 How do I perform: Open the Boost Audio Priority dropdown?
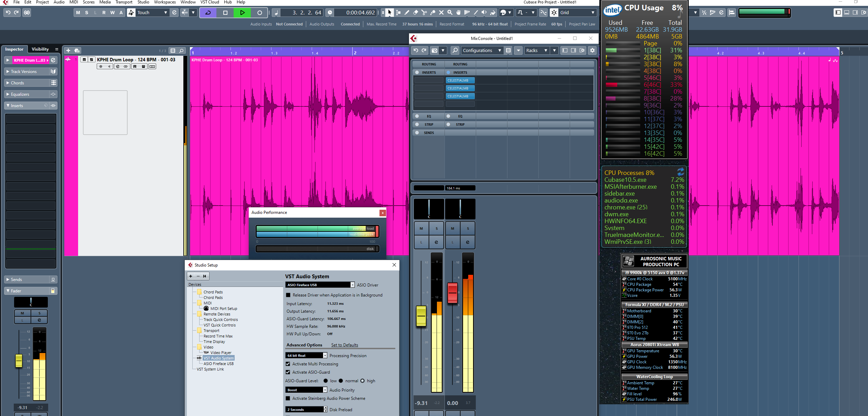point(306,390)
